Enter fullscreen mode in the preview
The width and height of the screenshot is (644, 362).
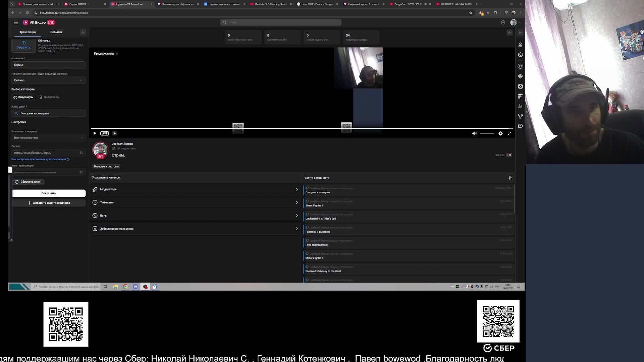pyautogui.click(x=509, y=133)
